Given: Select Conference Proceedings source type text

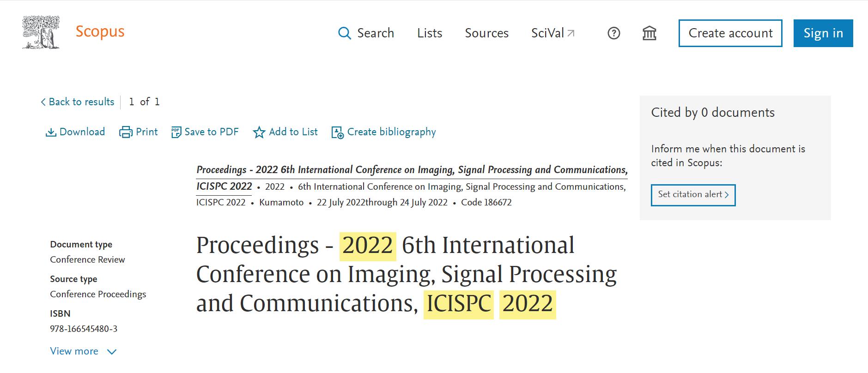Looking at the screenshot, I should coord(98,294).
